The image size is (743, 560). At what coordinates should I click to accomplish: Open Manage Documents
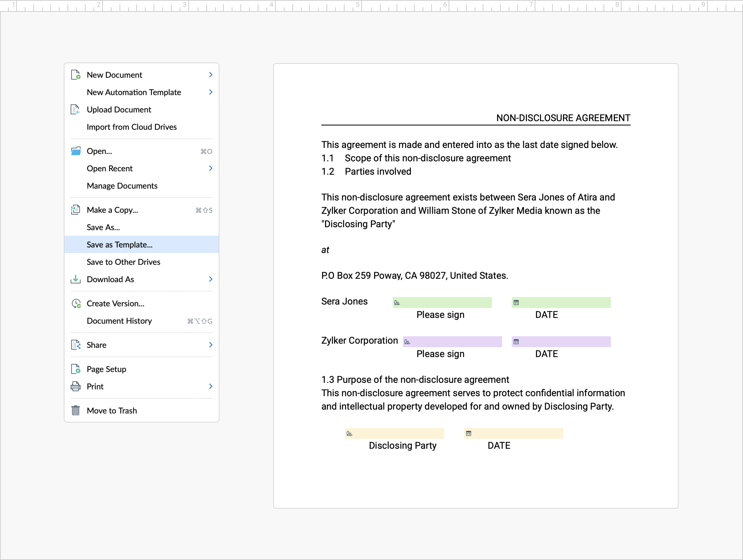coord(122,185)
